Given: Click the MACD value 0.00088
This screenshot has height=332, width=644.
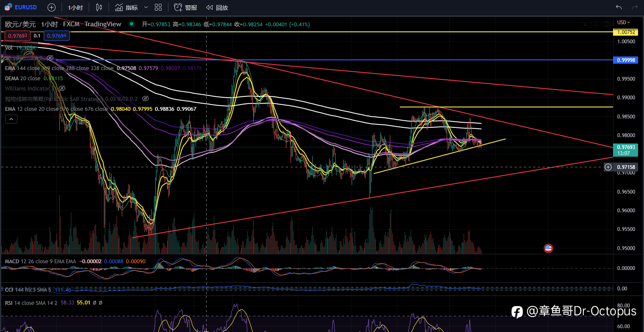Looking at the screenshot, I should (113, 261).
